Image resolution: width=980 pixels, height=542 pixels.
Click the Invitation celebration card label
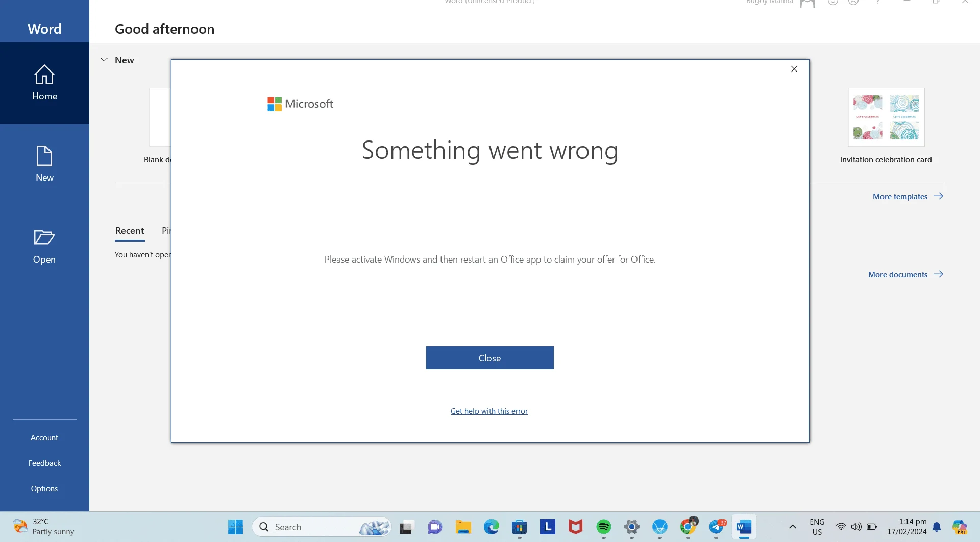tap(886, 160)
